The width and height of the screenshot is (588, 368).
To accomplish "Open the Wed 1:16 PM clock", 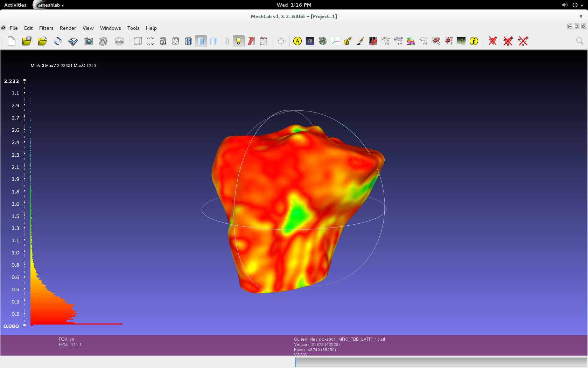I will point(294,5).
